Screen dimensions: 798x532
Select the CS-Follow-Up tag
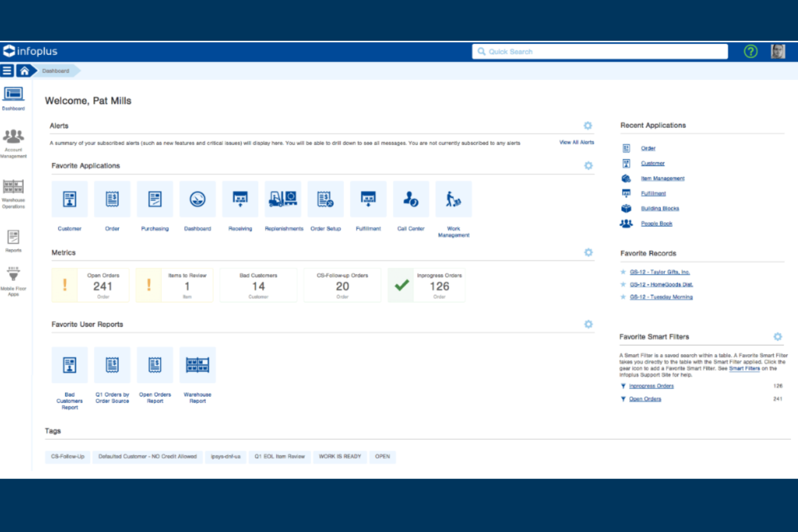(x=68, y=457)
